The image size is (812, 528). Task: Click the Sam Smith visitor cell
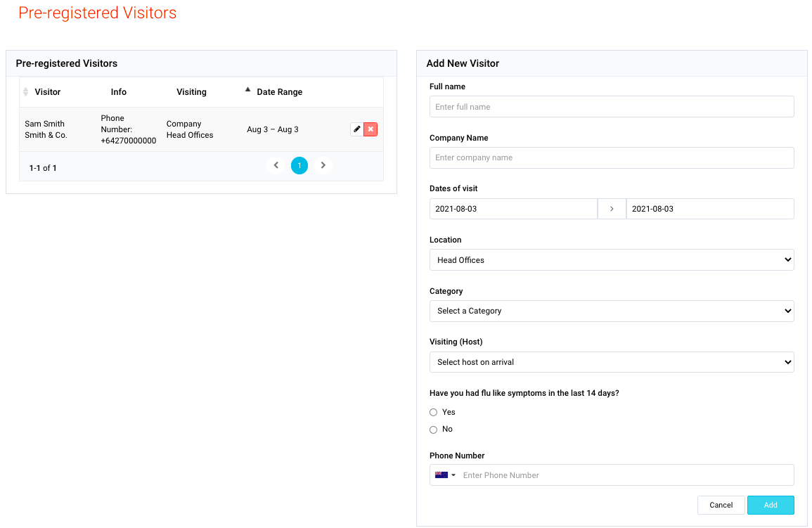click(46, 129)
